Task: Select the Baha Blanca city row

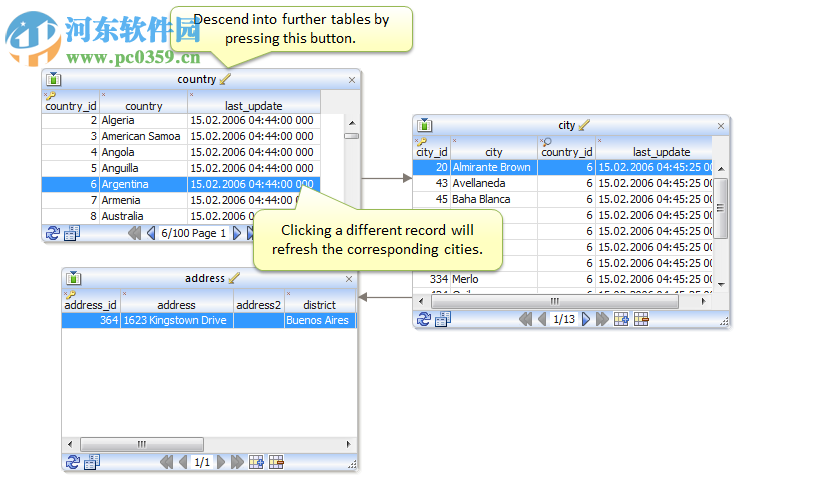Action: 563,199
